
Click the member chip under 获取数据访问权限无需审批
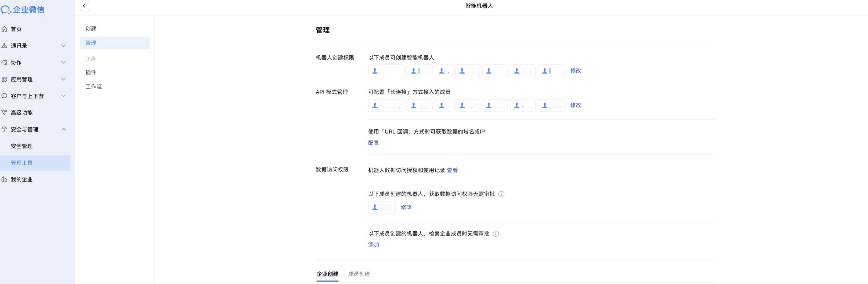click(x=382, y=207)
